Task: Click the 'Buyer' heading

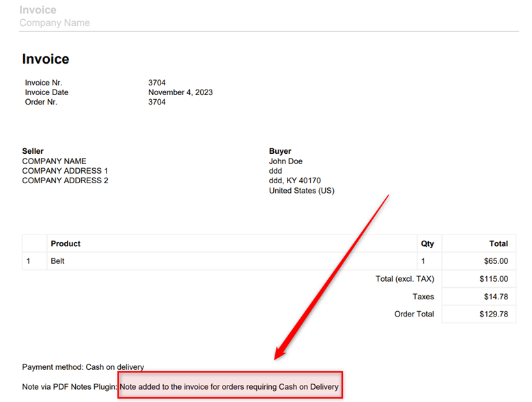Action: (x=280, y=151)
